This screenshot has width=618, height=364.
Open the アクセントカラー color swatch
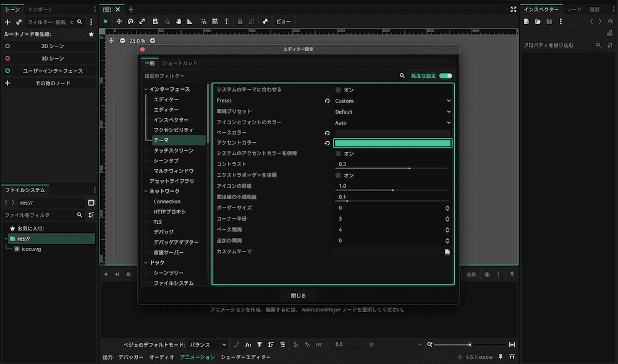[x=393, y=143]
